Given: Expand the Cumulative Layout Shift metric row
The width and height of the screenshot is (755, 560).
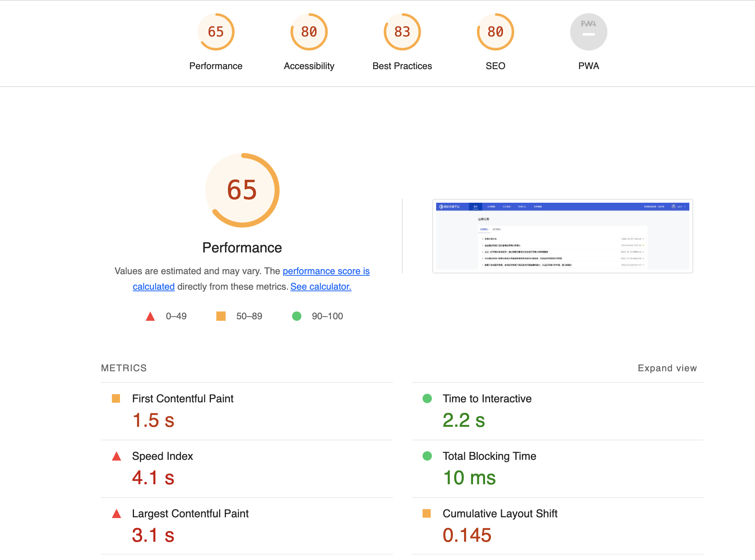Looking at the screenshot, I should (x=500, y=514).
